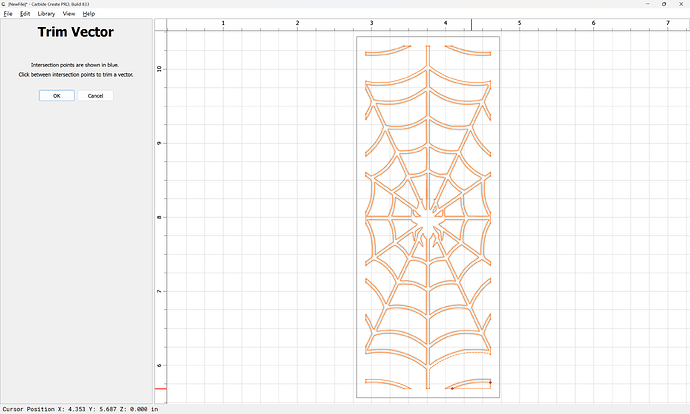Image resolution: width=690 pixels, height=414 pixels.
Task: Click the Carbide Create app icon in title bar
Action: 3,4
